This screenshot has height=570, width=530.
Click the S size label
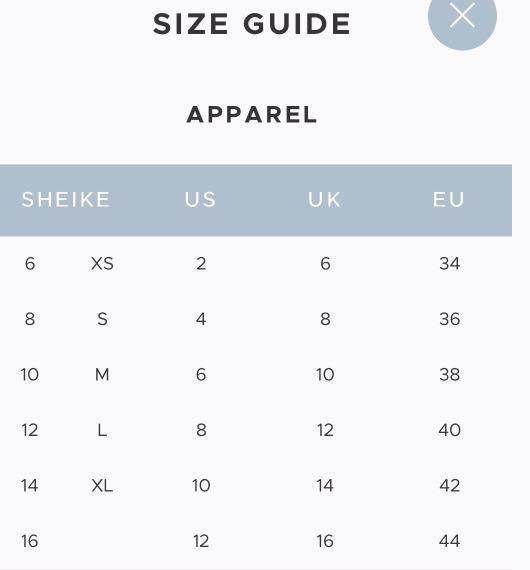(102, 319)
